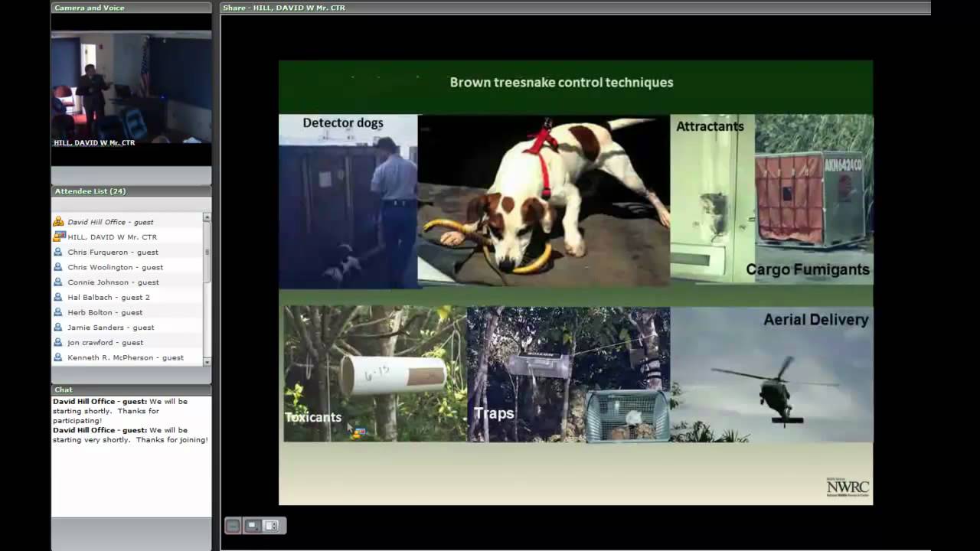The height and width of the screenshot is (551, 980).
Task: Click the presenter icon beside HILL, DAVID W
Action: point(58,236)
